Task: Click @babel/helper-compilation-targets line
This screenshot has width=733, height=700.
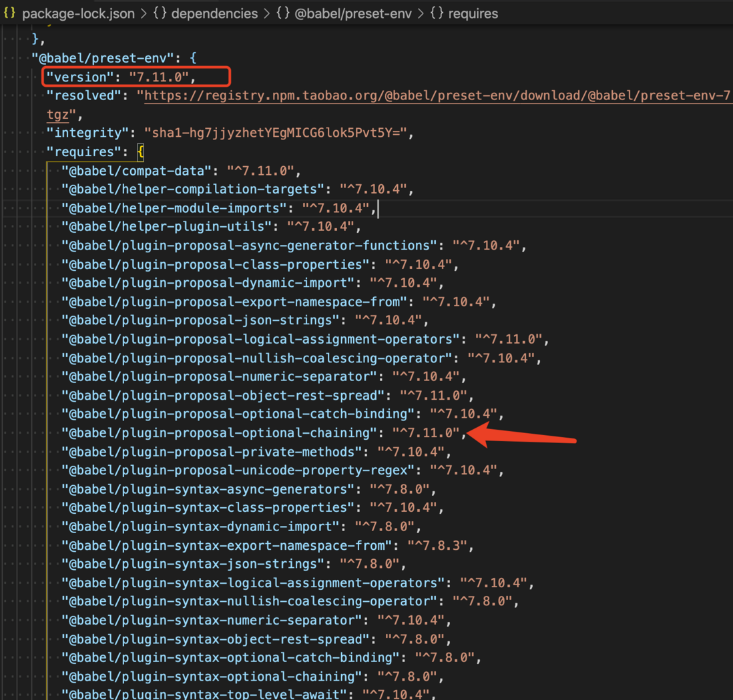Action: coord(238,190)
